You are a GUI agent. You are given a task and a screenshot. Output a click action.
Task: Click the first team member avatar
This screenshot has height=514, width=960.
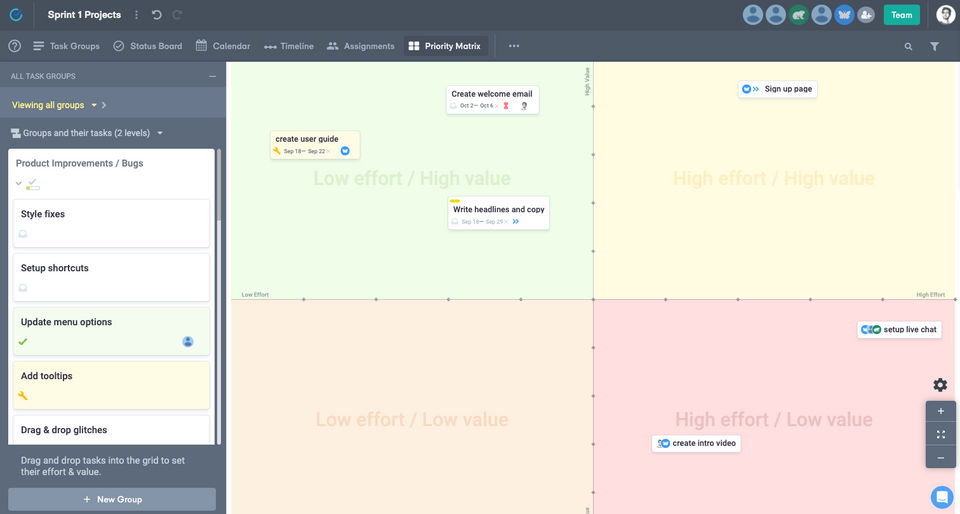coord(752,15)
